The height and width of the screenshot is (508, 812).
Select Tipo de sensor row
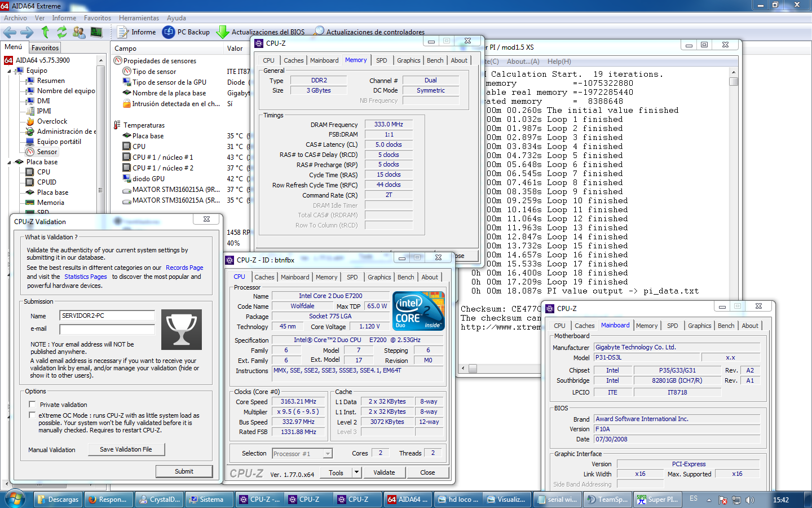(x=154, y=72)
